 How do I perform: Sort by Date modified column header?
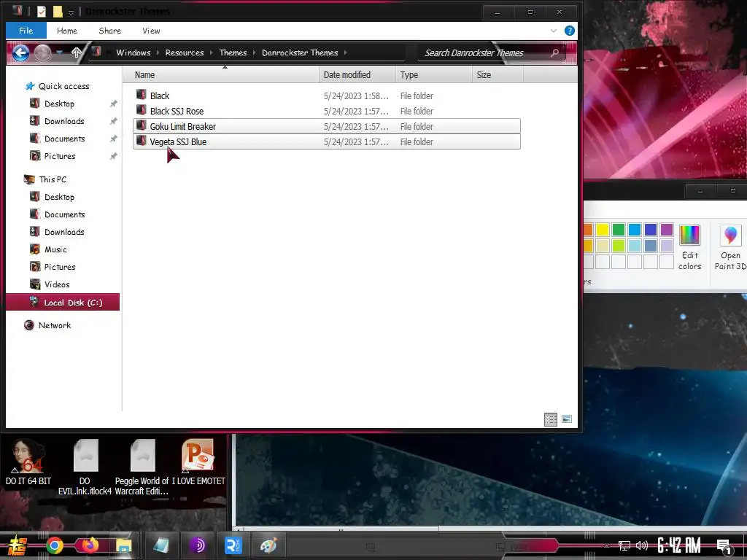[x=357, y=75]
